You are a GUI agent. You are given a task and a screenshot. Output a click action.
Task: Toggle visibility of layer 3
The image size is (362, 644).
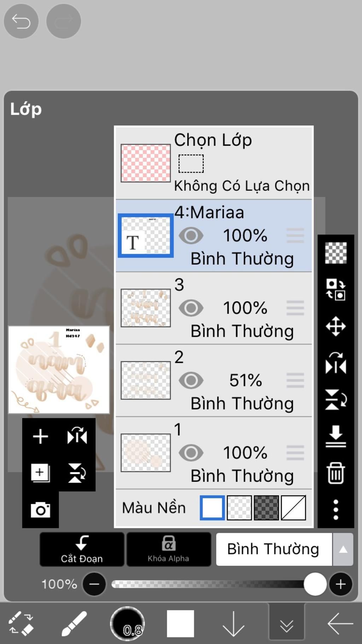pyautogui.click(x=191, y=308)
